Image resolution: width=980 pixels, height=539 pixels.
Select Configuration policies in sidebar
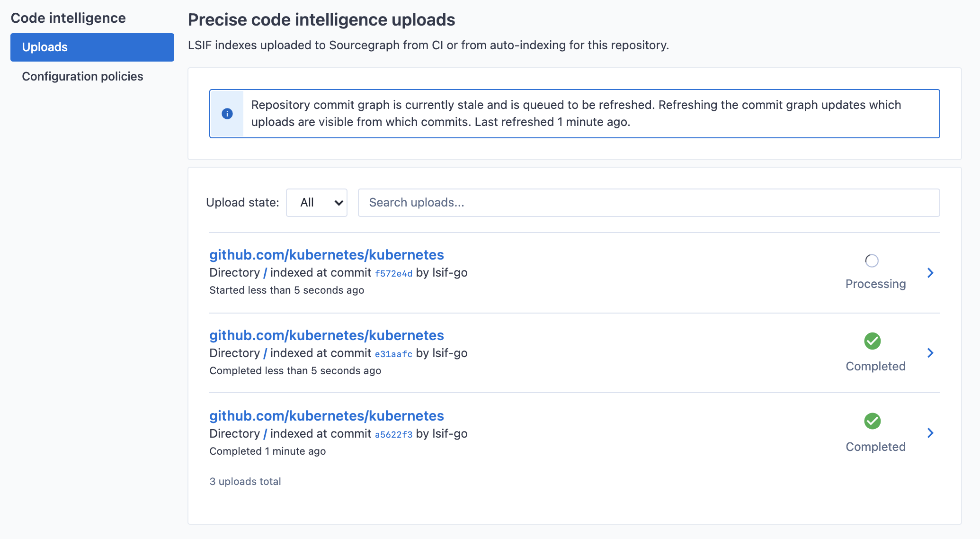click(x=81, y=76)
